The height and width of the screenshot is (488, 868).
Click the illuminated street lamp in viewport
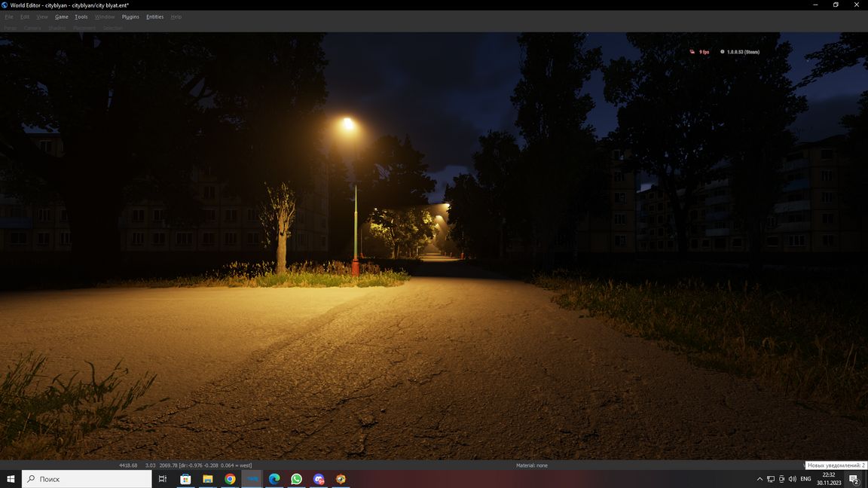[x=347, y=124]
